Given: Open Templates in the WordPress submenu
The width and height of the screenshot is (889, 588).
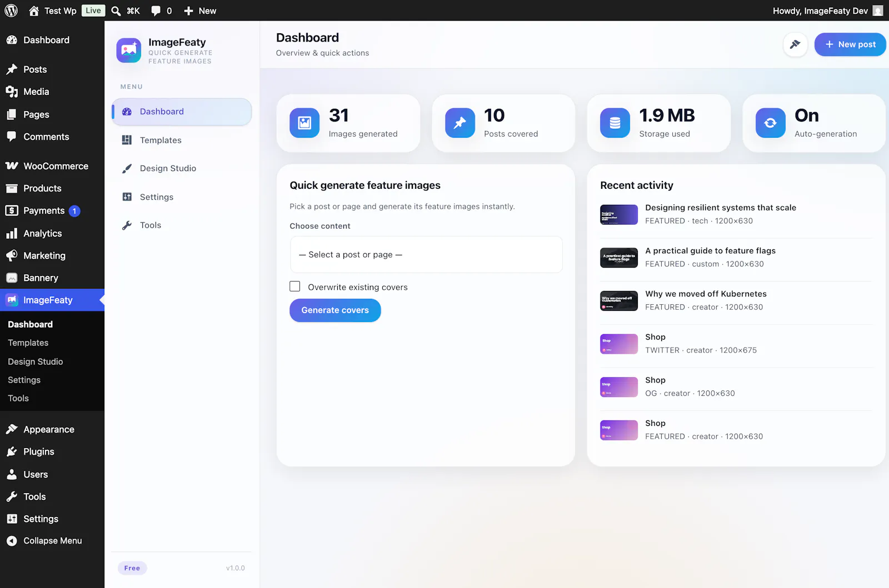Looking at the screenshot, I should (x=28, y=343).
